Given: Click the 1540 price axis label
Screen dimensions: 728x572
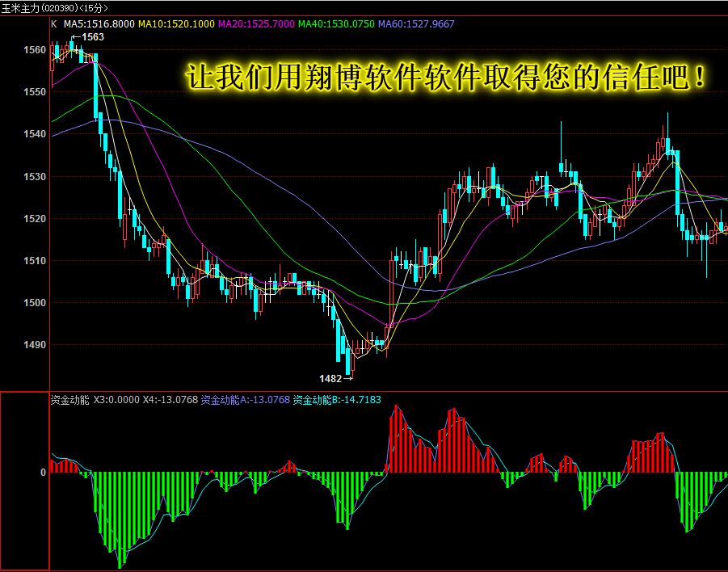Looking at the screenshot, I should tap(35, 134).
